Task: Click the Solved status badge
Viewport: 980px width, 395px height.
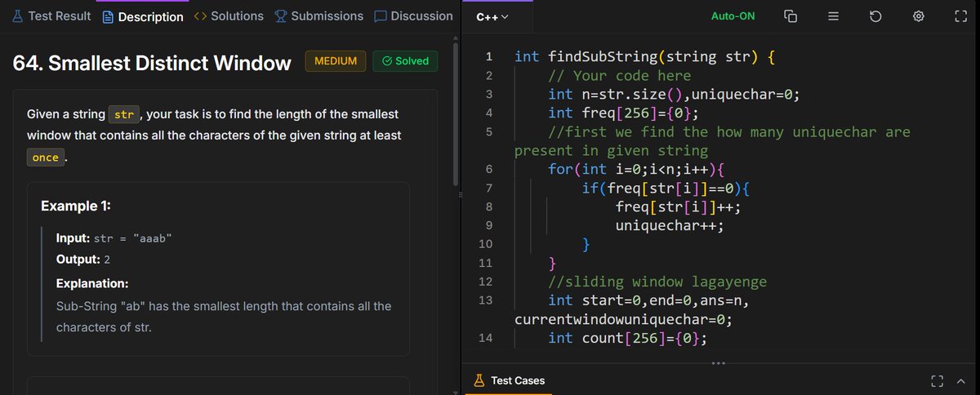Action: coord(405,61)
